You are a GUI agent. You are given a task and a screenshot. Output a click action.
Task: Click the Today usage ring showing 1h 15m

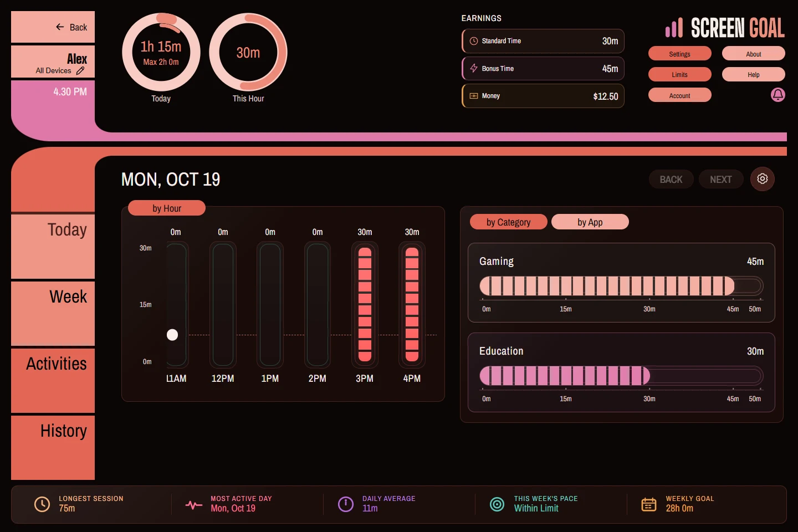161,52
